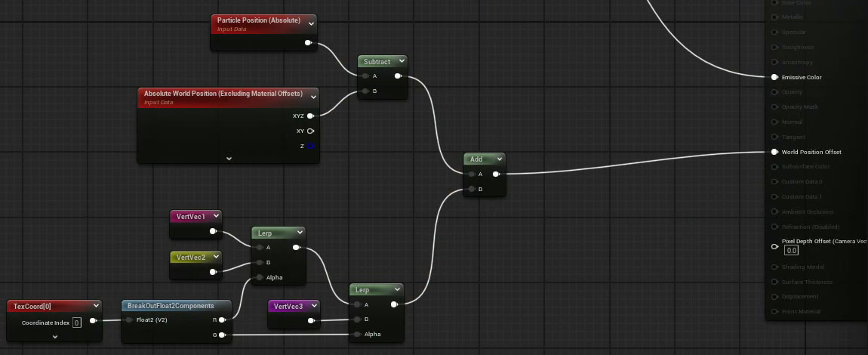Screen dimensions: 868x355
Task: Click the R output pin of BreakOutFloat2Components
Action: (x=222, y=319)
